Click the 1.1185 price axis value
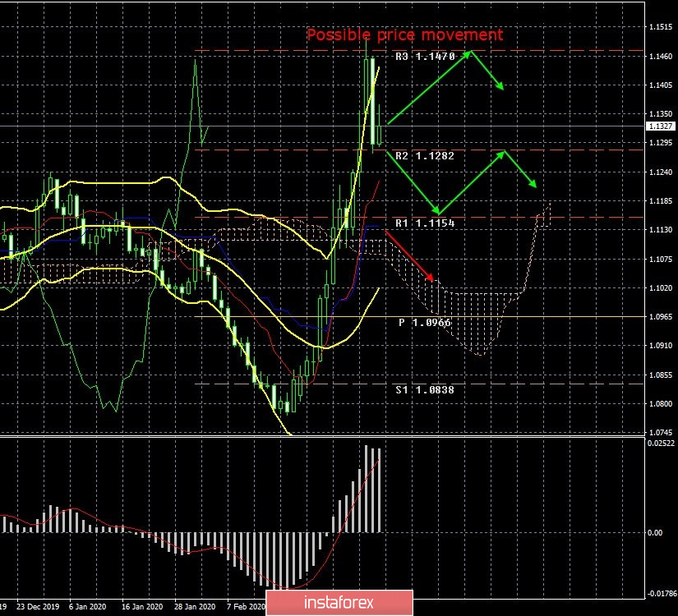The width and height of the screenshot is (678, 616). [x=661, y=201]
